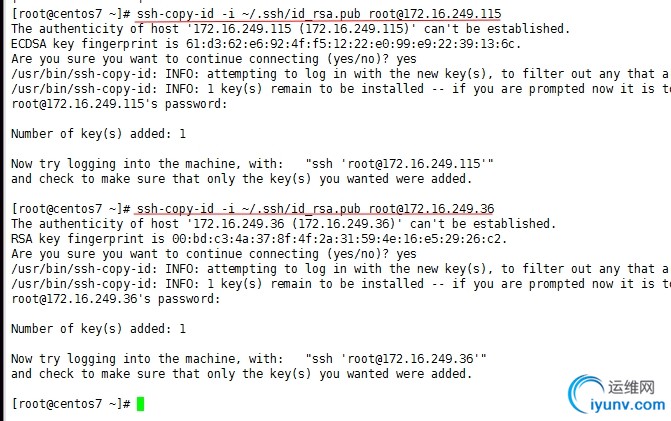Click the first ssh-copy-id command for 172.16.249.115
The image size is (671, 421).
coord(319,14)
